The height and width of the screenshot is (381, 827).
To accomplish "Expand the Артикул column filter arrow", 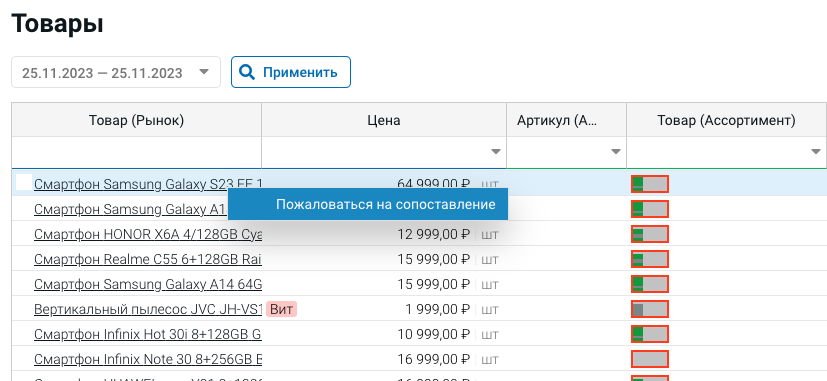I will pos(615,152).
